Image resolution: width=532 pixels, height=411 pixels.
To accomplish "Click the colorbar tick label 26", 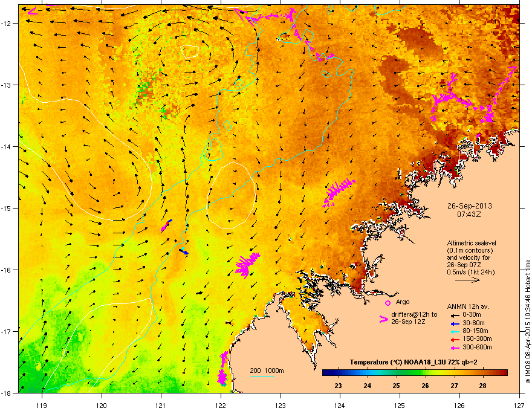I will click(x=425, y=386).
